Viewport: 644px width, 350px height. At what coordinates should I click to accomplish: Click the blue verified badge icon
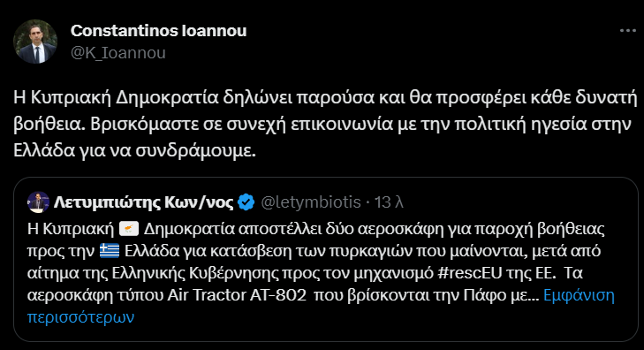click(x=246, y=202)
